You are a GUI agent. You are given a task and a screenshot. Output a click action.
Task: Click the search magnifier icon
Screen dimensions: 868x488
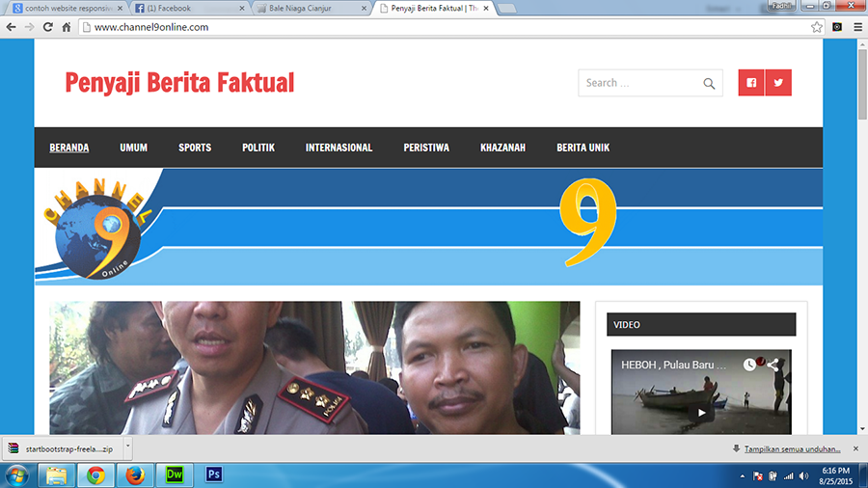click(709, 84)
